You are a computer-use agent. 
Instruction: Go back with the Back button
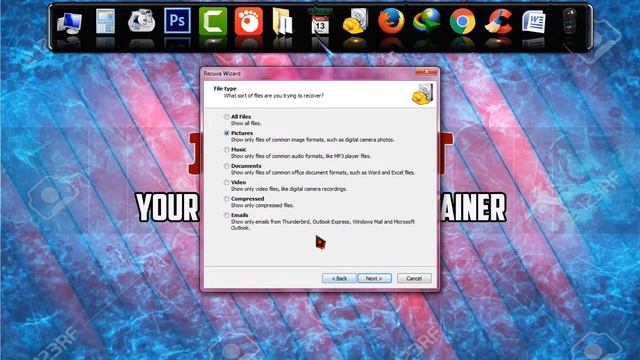(339, 278)
